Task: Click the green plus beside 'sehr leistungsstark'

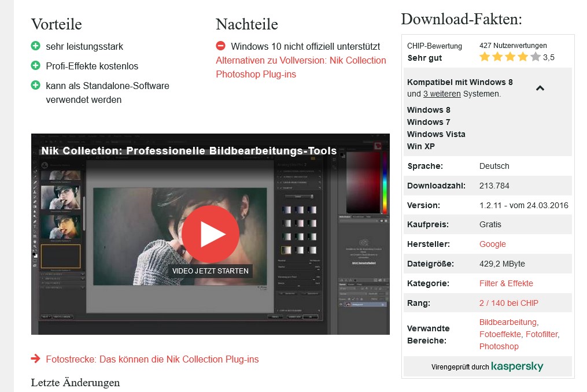Action: pyautogui.click(x=36, y=46)
